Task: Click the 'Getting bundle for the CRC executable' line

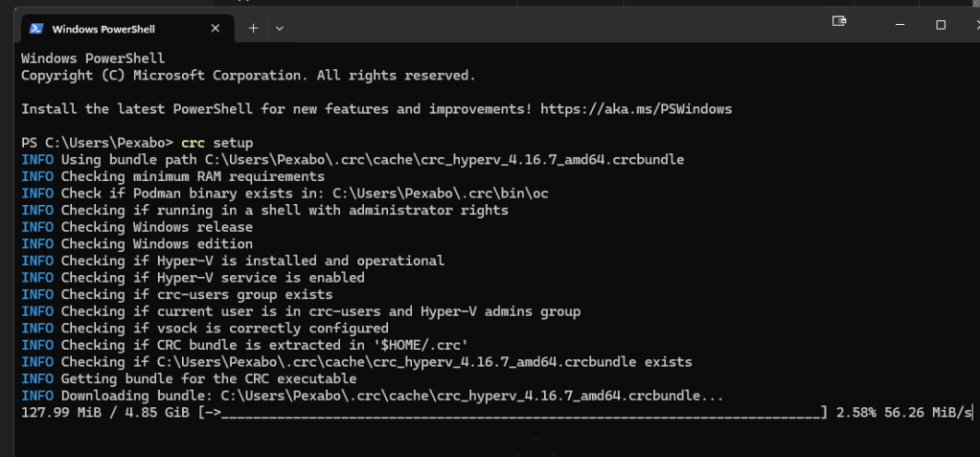Action: click(x=189, y=378)
